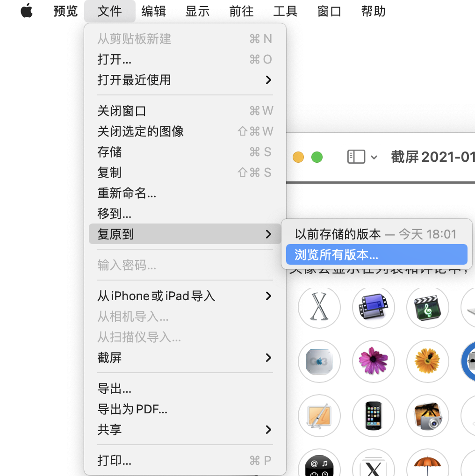Expand the 截屏 submenu
Screen dimensions: 475x476
[x=185, y=358]
